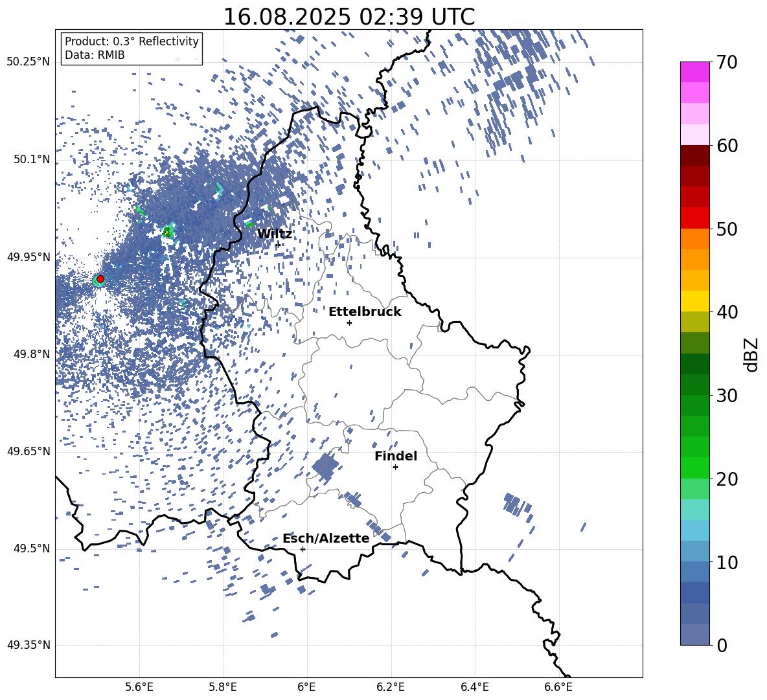Click the dark maroon colorbar band below 60
This screenshot has width=767, height=700.
tap(694, 155)
